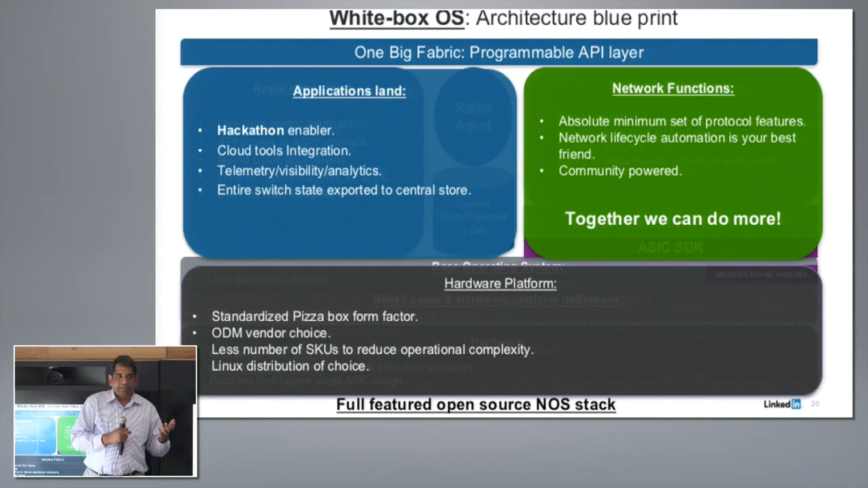Click the slide number 20
Image resolution: width=868 pixels, height=488 pixels.
coord(815,404)
